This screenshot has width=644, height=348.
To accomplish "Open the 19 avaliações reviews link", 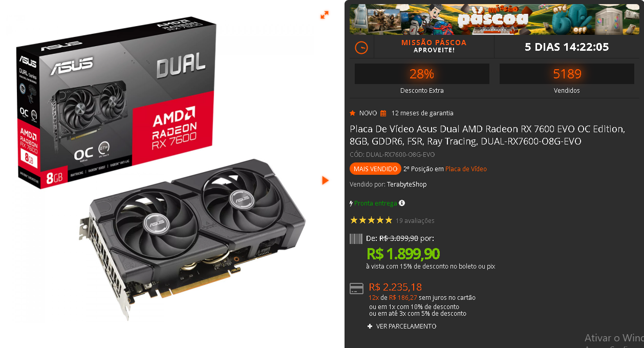I will (415, 220).
